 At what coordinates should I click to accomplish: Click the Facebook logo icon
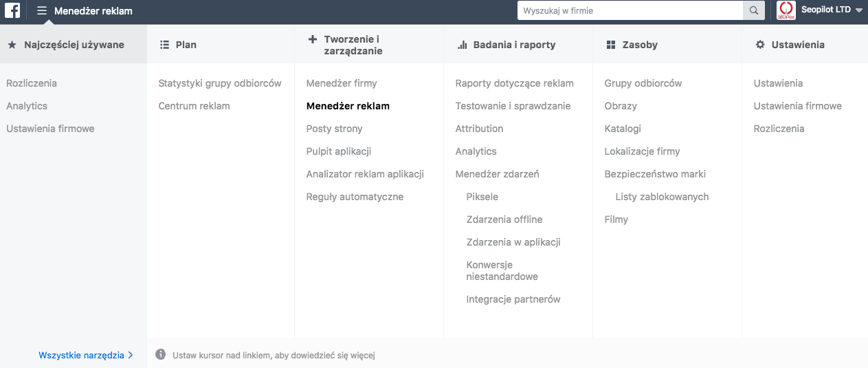pos(12,11)
